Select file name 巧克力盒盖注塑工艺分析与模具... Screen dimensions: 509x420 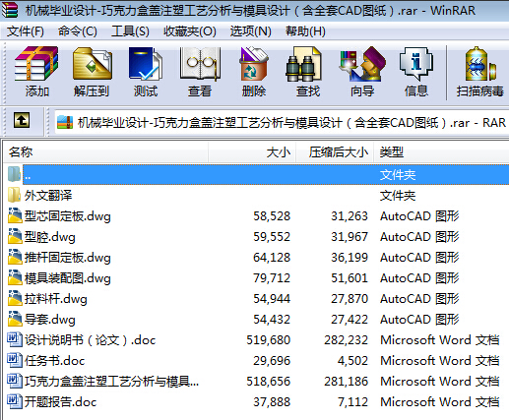click(x=111, y=382)
